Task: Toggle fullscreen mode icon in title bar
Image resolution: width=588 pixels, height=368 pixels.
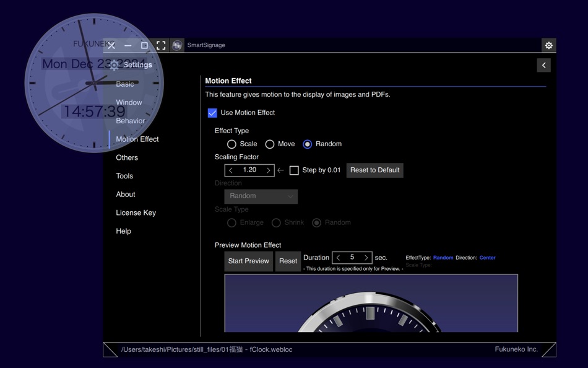Action: click(x=161, y=45)
